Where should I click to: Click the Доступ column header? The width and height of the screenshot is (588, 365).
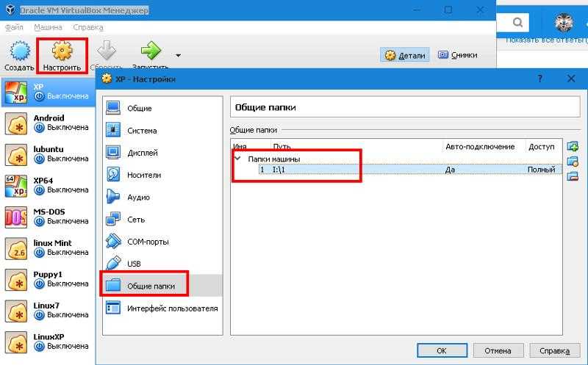tap(543, 147)
